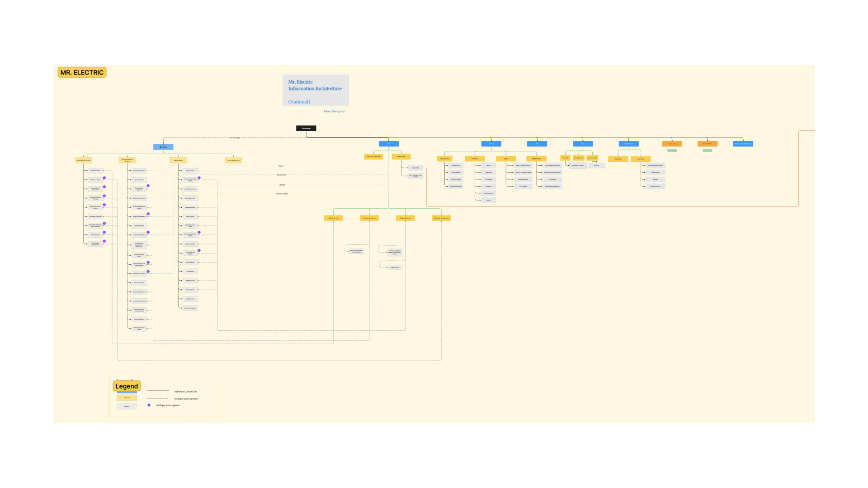The height and width of the screenshot is (488, 868).
Task: Select the Recessed Lighting node under Lighting
Action: point(523,179)
